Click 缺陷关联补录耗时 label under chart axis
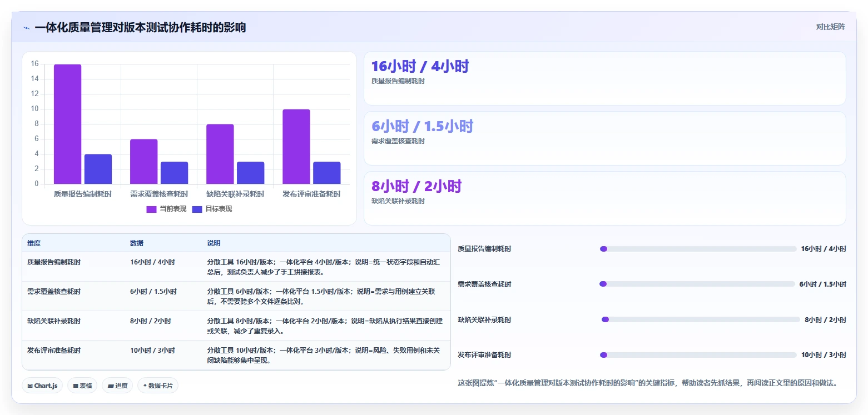The image size is (868, 415). 235,194
